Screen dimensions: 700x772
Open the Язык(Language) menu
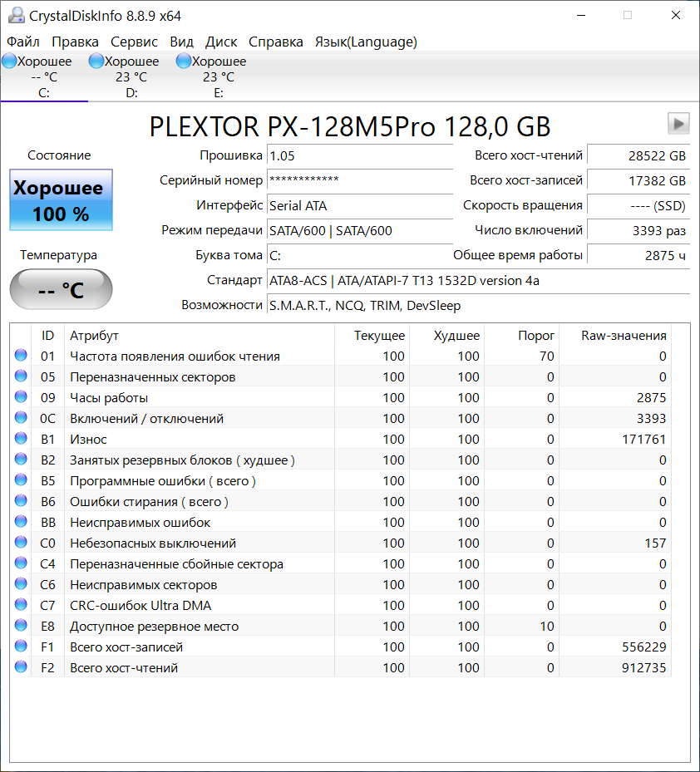coord(366,42)
